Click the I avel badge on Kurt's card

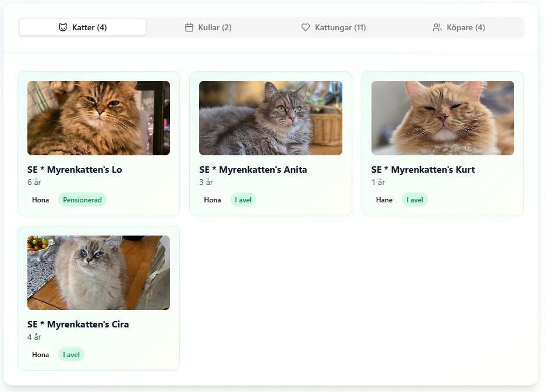415,200
